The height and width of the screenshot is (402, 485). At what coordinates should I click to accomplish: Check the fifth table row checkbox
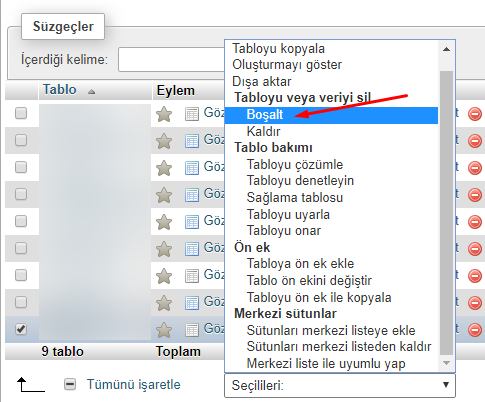(21, 221)
